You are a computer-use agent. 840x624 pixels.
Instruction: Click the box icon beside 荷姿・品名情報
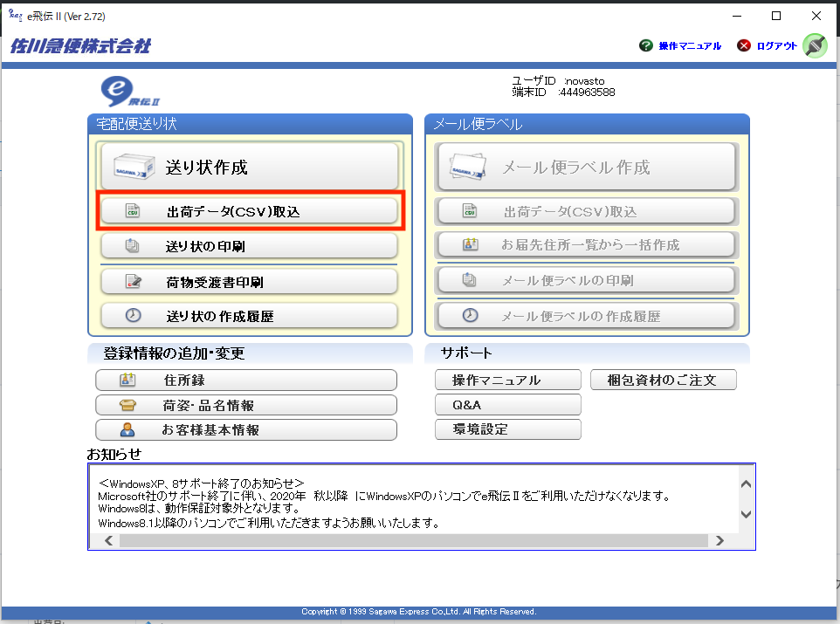pos(127,406)
